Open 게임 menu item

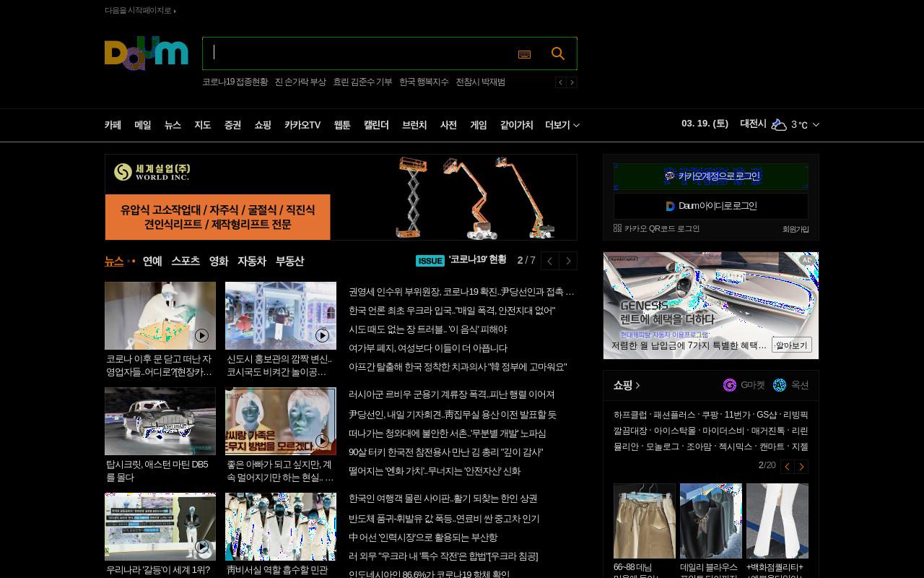tap(479, 125)
